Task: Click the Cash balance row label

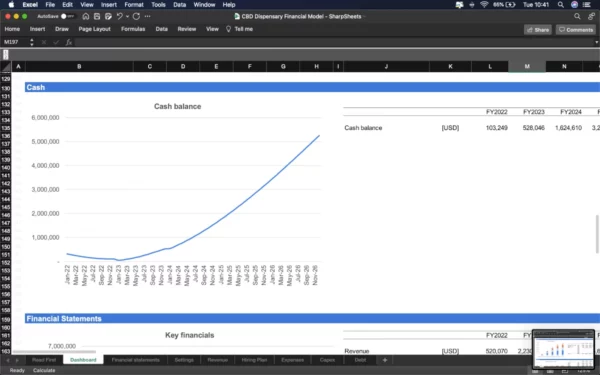Action: pyautogui.click(x=363, y=128)
